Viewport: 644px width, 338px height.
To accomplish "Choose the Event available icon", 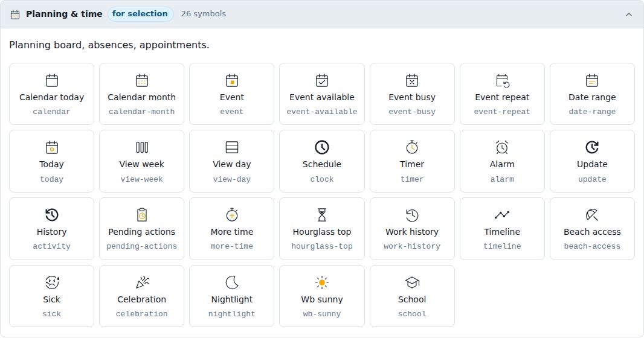I will click(x=322, y=94).
